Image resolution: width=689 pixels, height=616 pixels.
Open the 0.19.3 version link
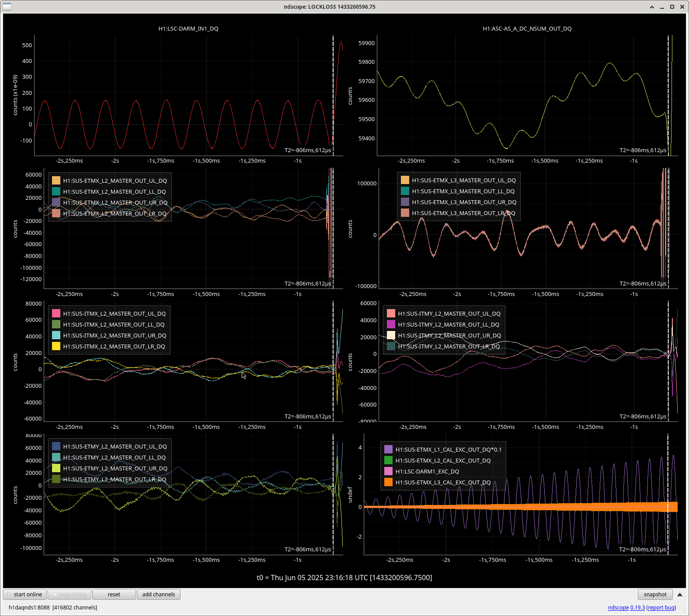click(637, 607)
